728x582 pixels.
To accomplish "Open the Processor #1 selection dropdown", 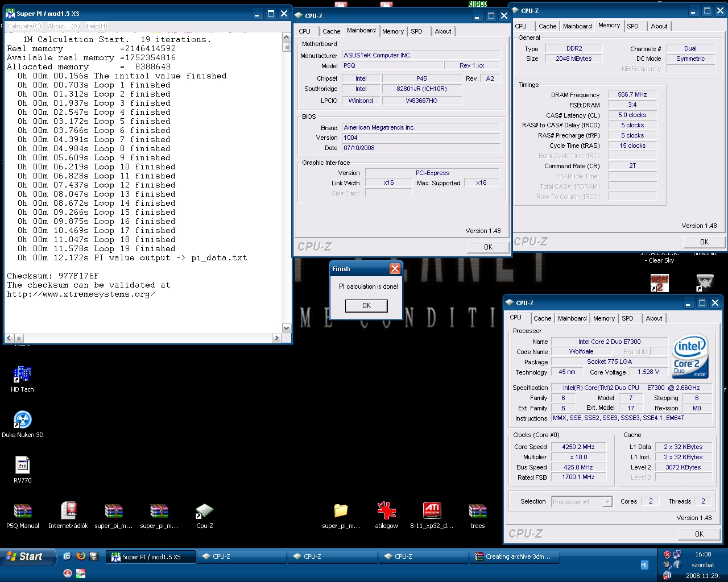I will [x=582, y=502].
